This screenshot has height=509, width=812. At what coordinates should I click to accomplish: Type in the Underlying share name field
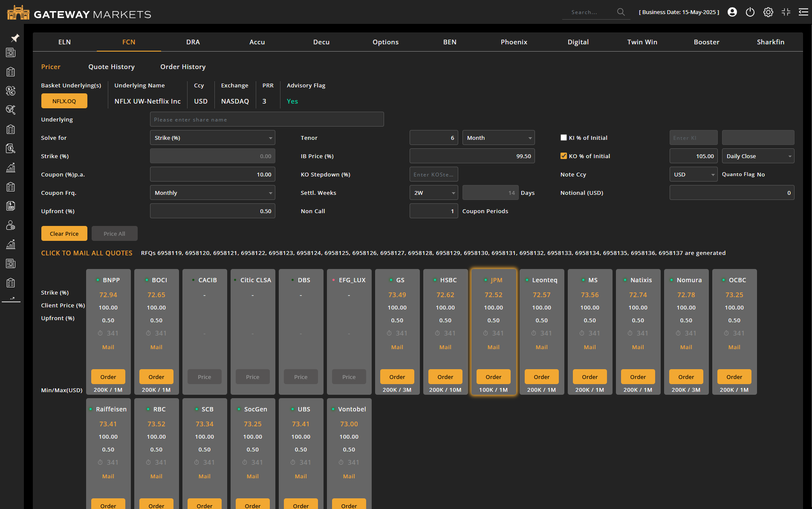point(266,119)
